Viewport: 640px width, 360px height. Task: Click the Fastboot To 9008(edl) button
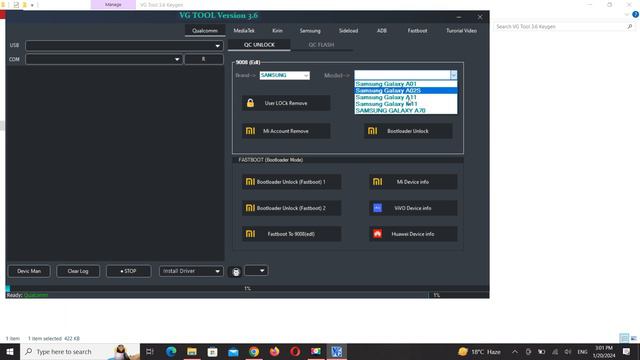pyautogui.click(x=291, y=234)
